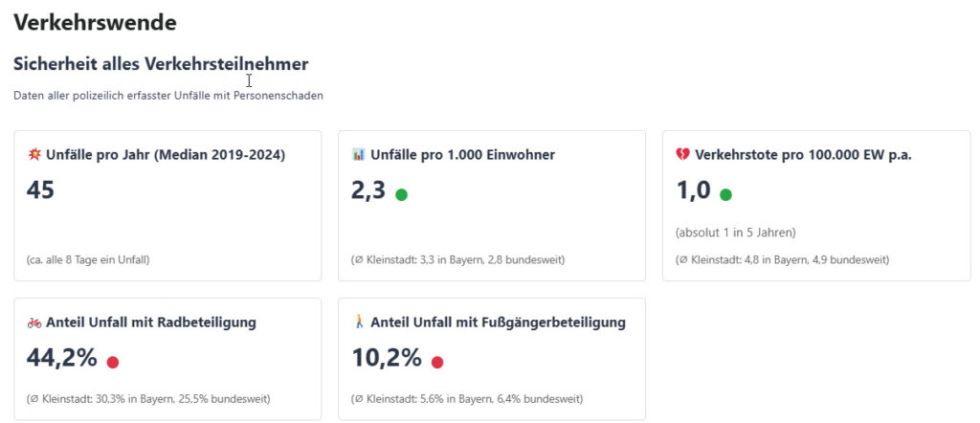Click the red status dot next to 10,2%
The width and height of the screenshot is (980, 423).
pos(437,362)
